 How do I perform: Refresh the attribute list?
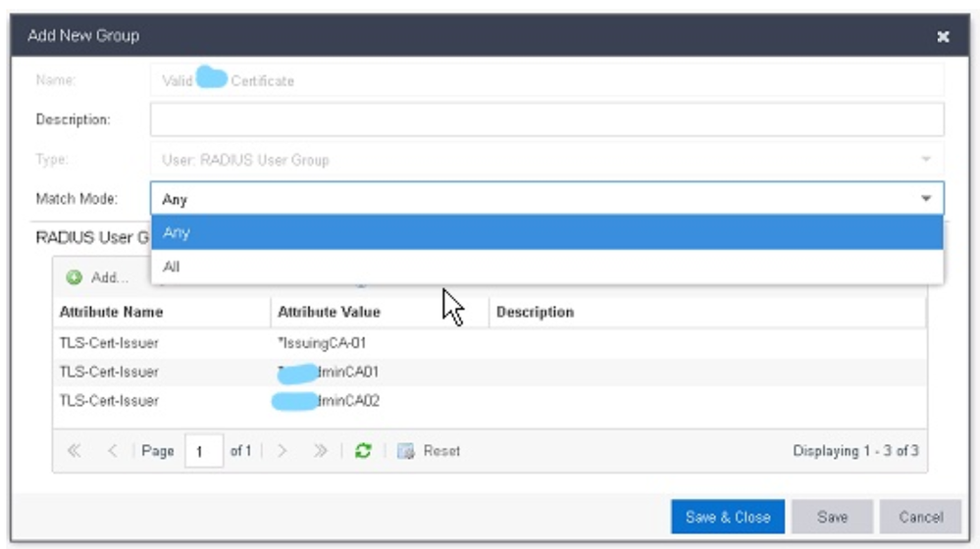363,451
